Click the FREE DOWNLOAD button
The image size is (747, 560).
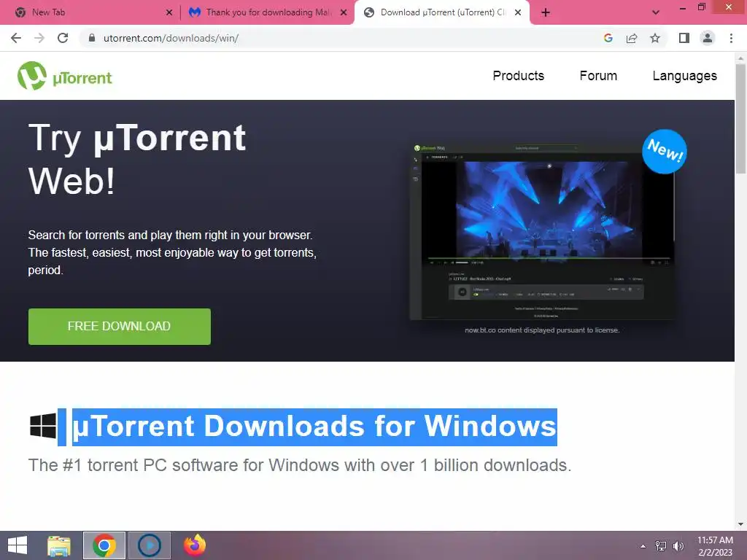[x=120, y=326]
